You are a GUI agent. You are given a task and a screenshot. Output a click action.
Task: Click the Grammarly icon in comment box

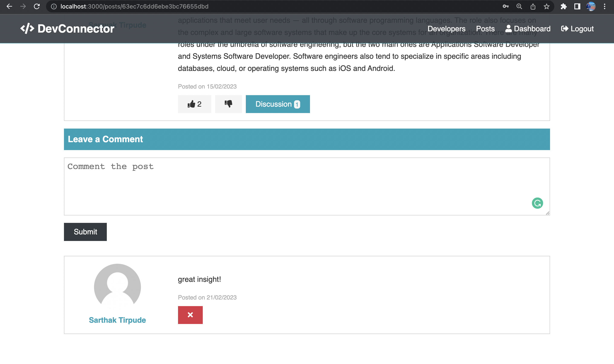point(537,203)
